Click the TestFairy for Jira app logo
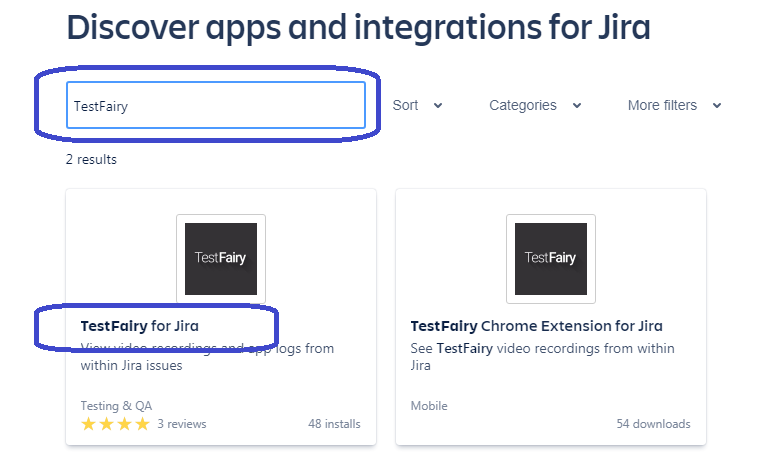Image resolution: width=762 pixels, height=464 pixels. click(x=221, y=258)
